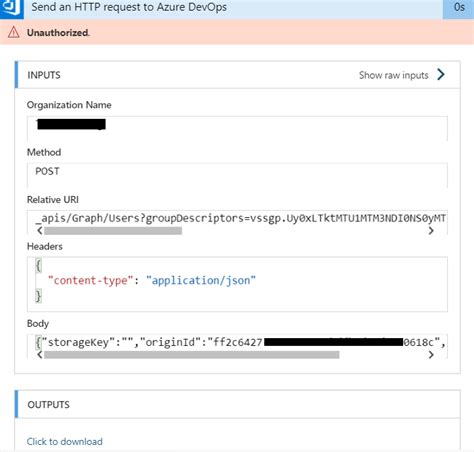474x452 pixels.
Task: Click the Body field left scroll arrow
Action: (40, 355)
